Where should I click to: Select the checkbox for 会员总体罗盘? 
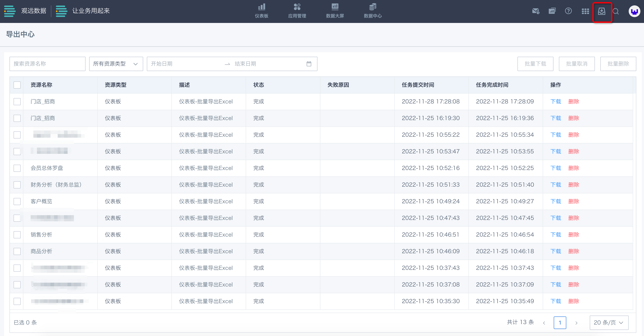pos(17,168)
